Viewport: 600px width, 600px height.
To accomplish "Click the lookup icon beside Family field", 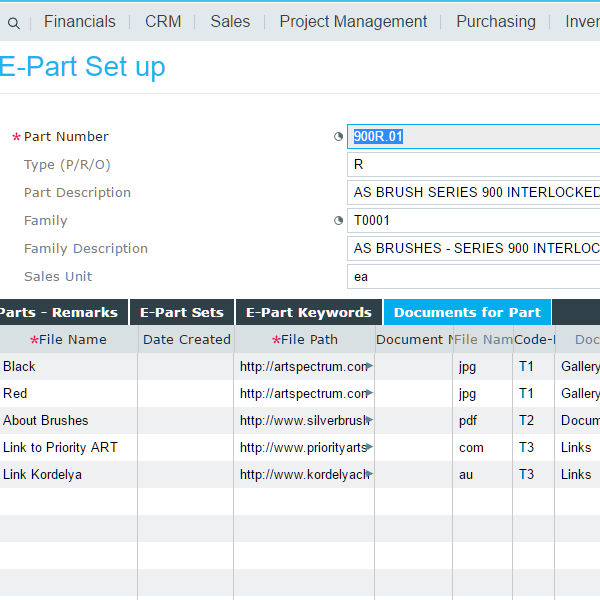I will tap(338, 221).
